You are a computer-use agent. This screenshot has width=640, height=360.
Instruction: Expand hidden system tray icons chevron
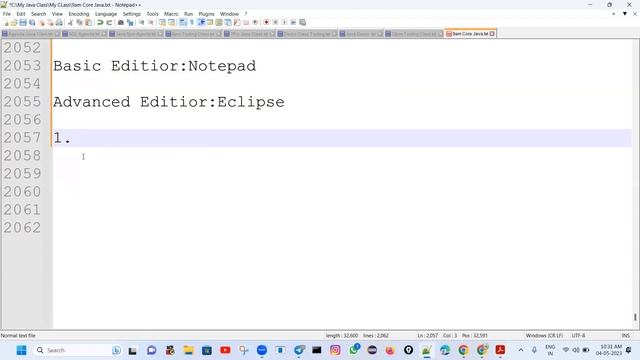pyautogui.click(x=521, y=350)
